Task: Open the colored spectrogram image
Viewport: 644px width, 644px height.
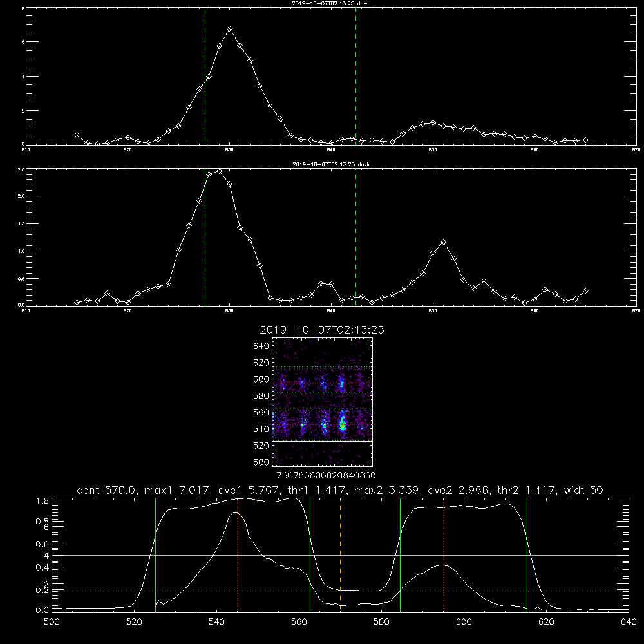Action: 323,402
